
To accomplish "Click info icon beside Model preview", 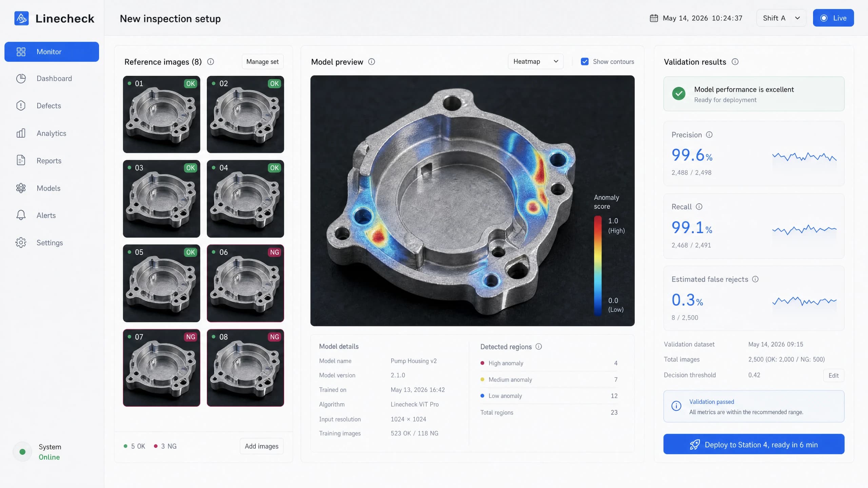I will click(x=372, y=62).
